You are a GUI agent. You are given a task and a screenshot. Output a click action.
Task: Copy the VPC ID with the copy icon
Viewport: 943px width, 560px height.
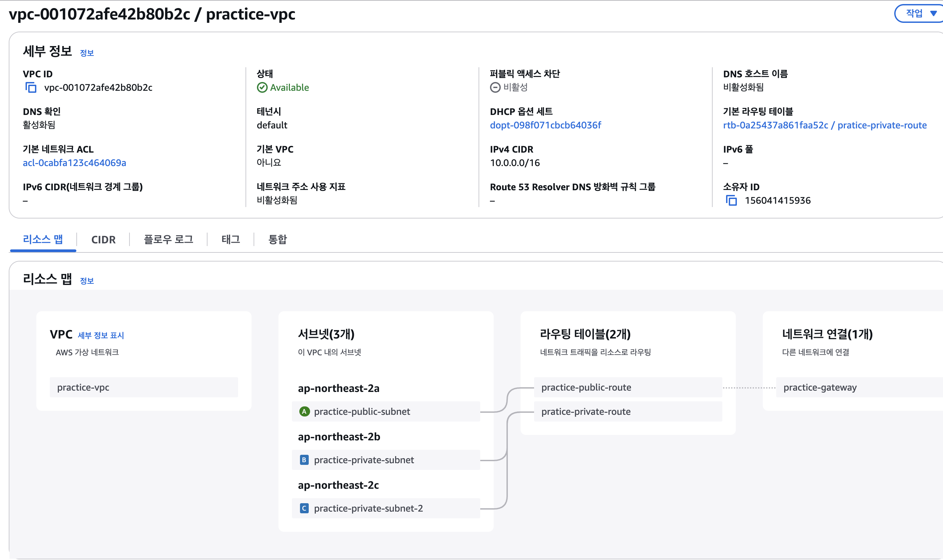tap(31, 87)
